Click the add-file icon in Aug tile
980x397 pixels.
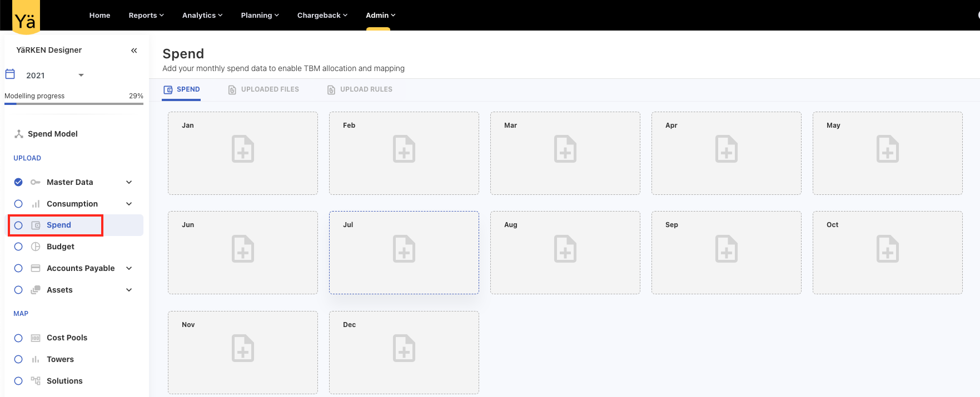pyautogui.click(x=565, y=249)
